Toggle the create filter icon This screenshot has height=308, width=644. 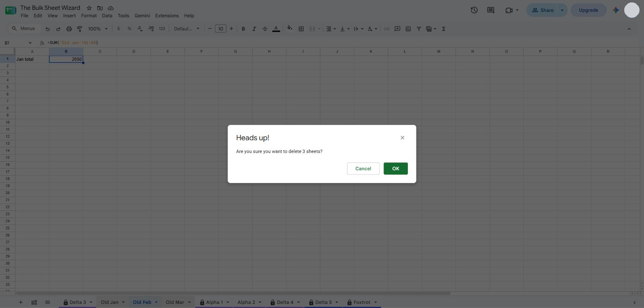pos(419,29)
